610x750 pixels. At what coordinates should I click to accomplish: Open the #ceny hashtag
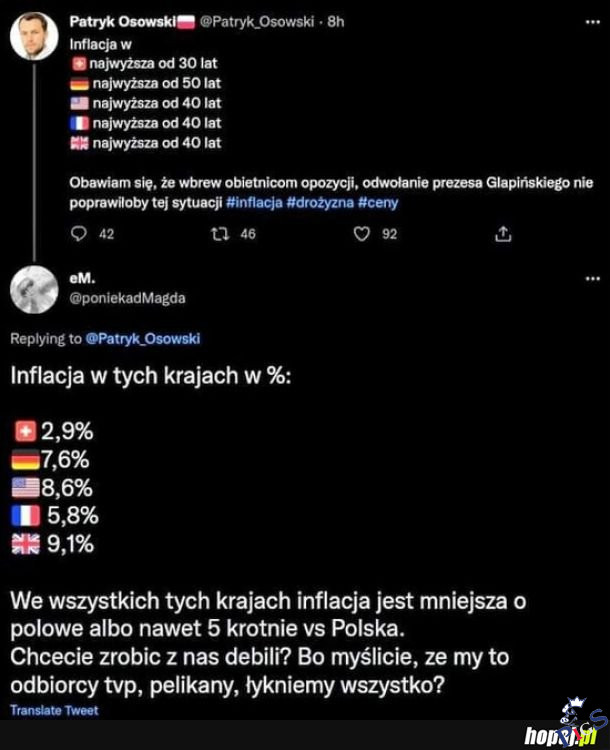coord(378,202)
